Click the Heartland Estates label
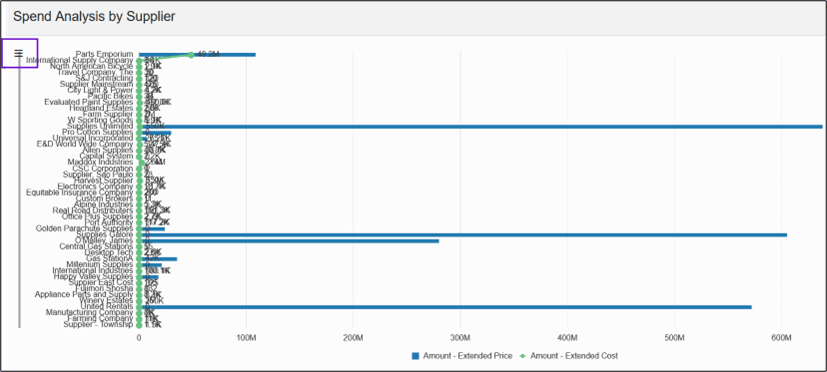The image size is (827, 372). coord(101,109)
